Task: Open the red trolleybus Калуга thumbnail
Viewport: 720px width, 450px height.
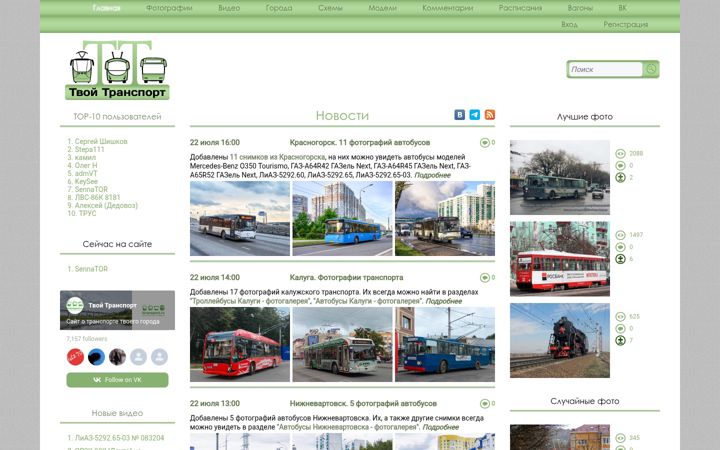Action: [240, 344]
